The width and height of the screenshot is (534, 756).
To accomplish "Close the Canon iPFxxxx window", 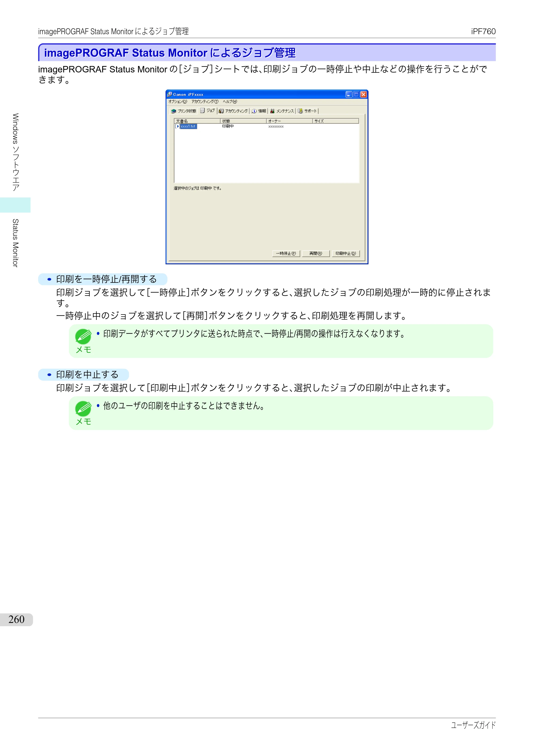I will pos(363,95).
